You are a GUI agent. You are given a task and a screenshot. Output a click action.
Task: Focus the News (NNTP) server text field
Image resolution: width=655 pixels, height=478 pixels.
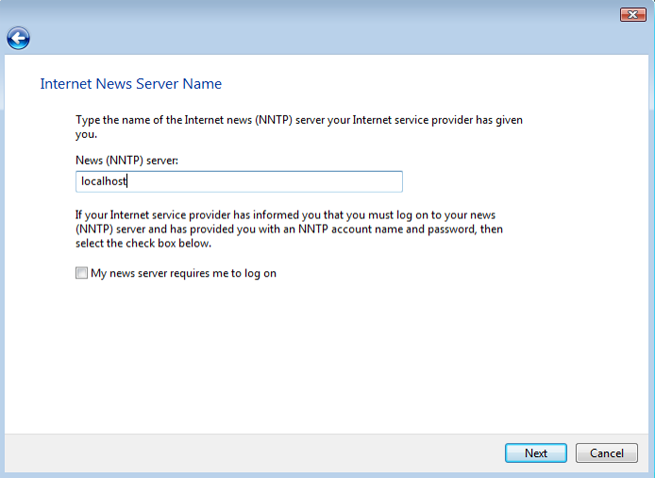[240, 181]
